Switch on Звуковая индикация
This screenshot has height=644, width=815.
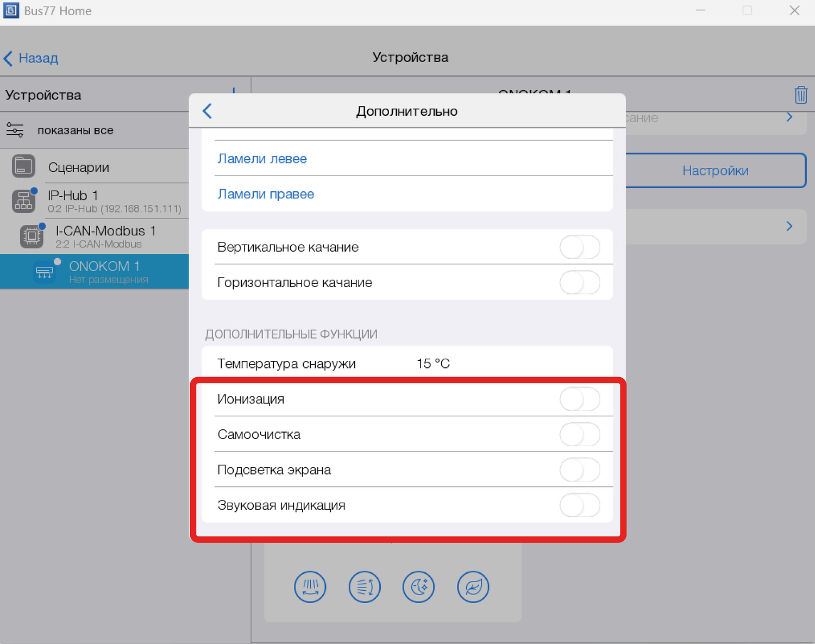[x=579, y=505]
